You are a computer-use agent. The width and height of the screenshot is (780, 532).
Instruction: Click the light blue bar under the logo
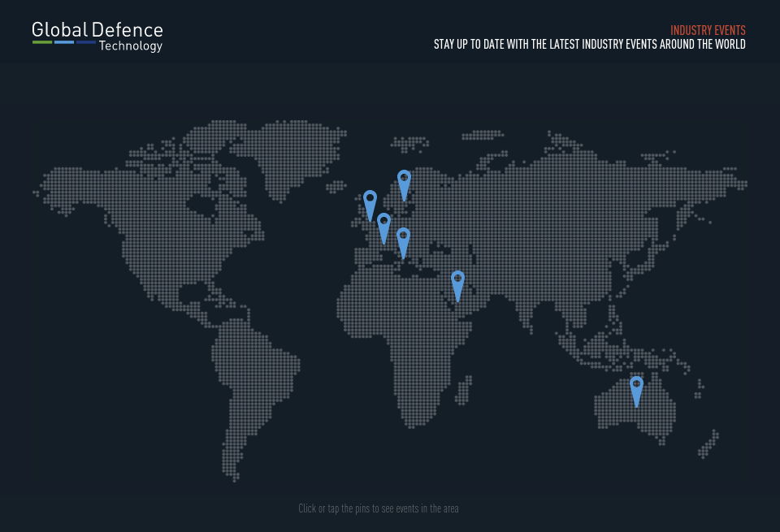[64, 42]
